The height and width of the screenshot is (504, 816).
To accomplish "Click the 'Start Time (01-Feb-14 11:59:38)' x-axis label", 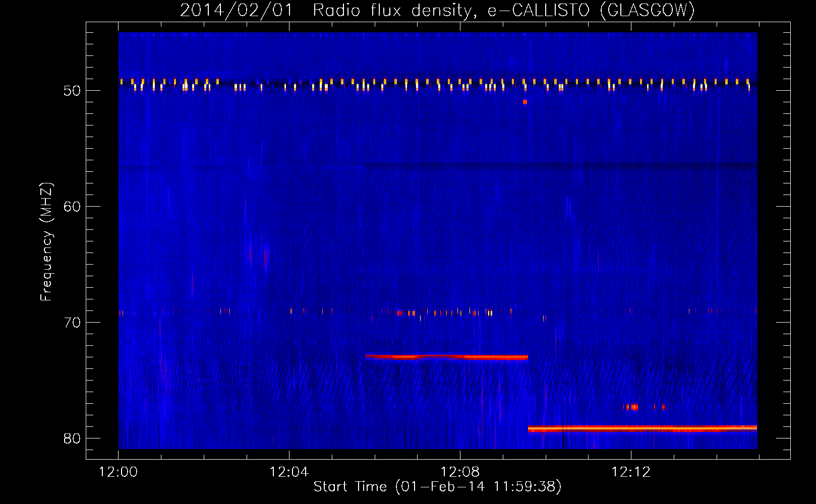I will (x=437, y=486).
